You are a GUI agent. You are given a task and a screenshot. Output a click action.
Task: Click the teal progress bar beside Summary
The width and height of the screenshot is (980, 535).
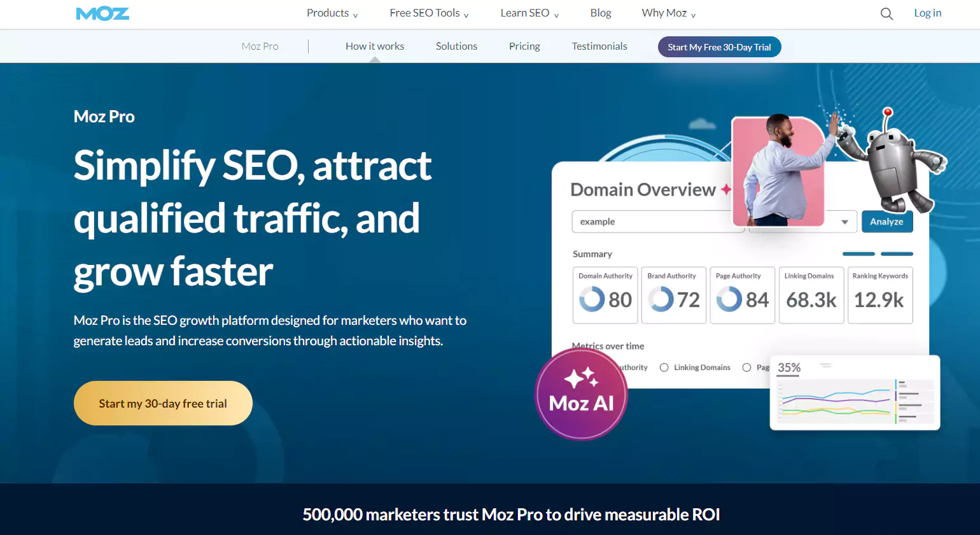(x=858, y=253)
